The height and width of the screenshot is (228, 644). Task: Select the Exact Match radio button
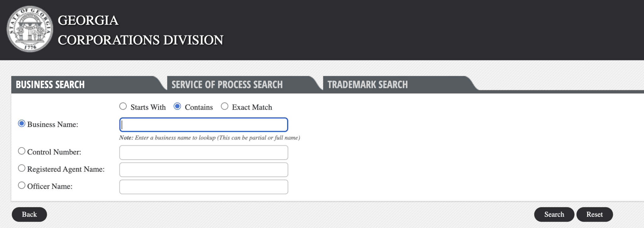point(225,106)
